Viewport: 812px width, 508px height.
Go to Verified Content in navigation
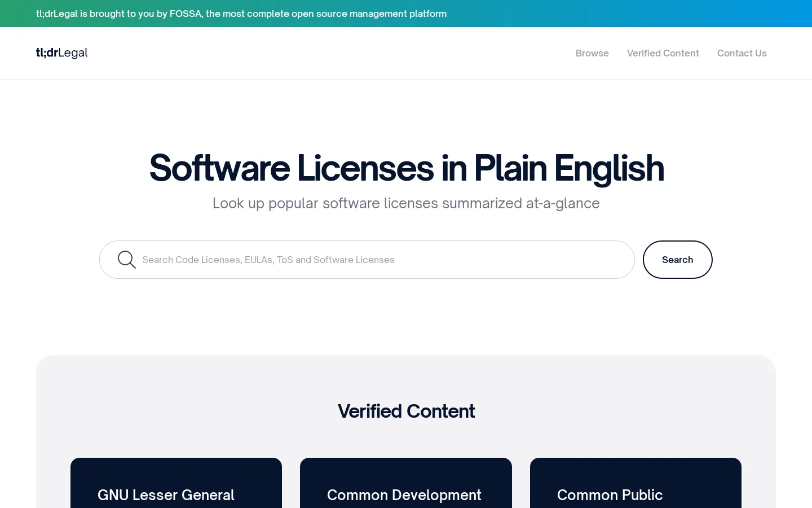click(x=663, y=53)
